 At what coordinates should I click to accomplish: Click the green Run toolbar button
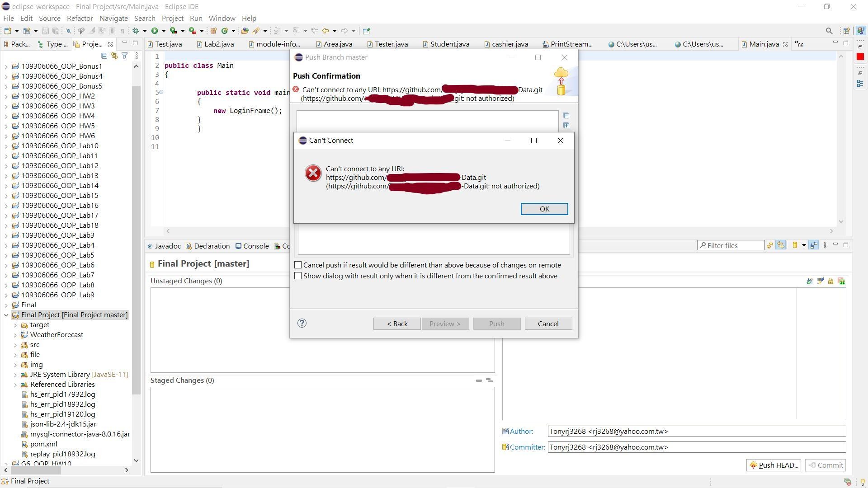pos(155,31)
